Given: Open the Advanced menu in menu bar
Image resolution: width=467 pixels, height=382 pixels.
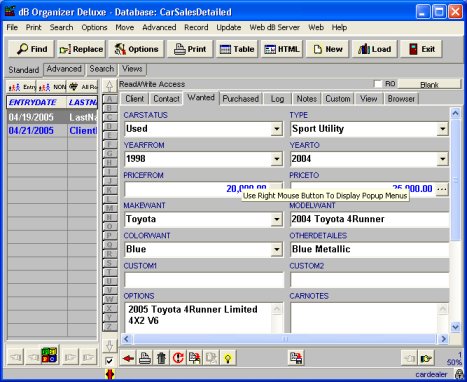Looking at the screenshot, I should point(159,27).
